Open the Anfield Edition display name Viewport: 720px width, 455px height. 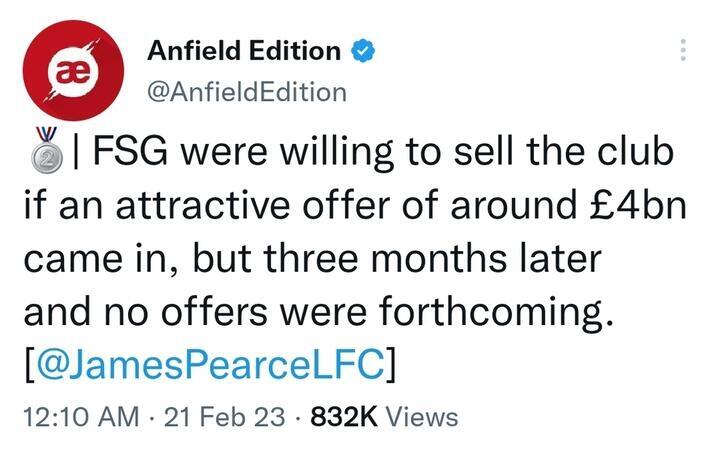point(244,50)
